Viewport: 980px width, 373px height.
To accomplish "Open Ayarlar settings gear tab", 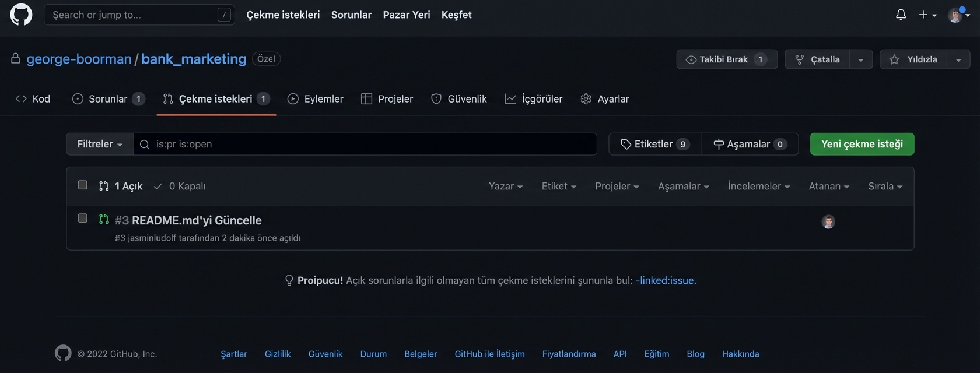I will 604,99.
